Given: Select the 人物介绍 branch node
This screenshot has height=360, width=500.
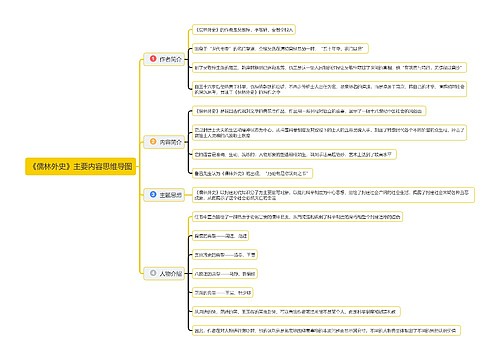Looking at the screenshot, I should tap(164, 273).
